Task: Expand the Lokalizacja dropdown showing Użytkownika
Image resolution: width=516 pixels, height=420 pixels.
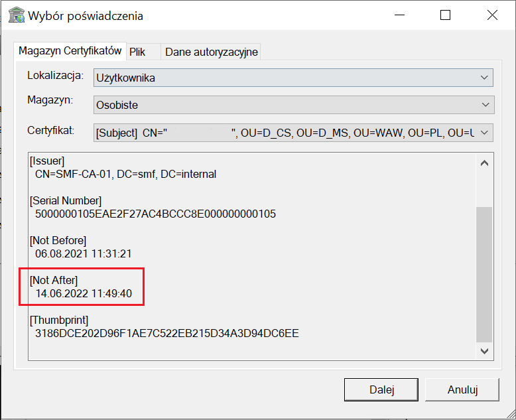Action: (x=293, y=78)
